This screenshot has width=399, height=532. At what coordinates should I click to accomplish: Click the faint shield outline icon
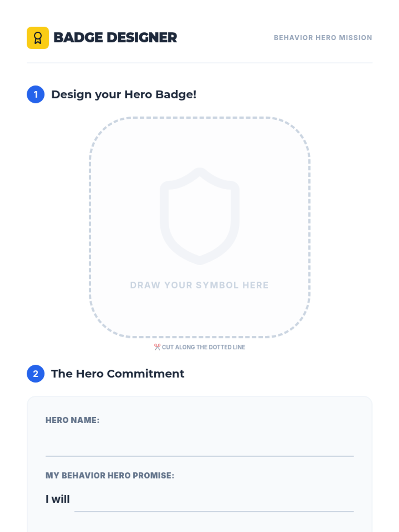coord(199,216)
